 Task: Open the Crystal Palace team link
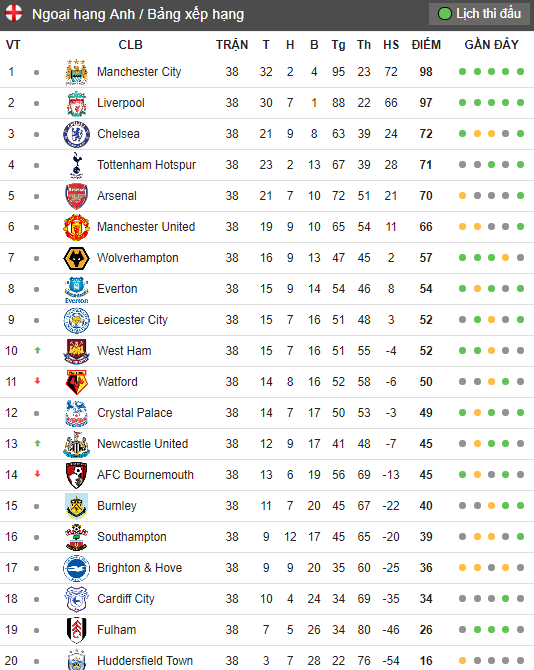pyautogui.click(x=135, y=413)
